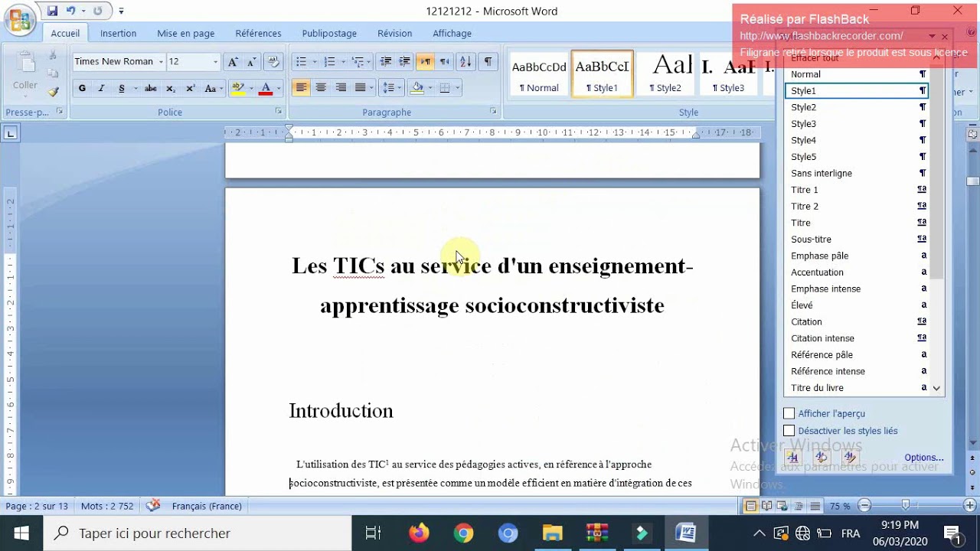The image size is (980, 551).
Task: Clear all text formatting with the eraser icon
Action: tap(274, 62)
